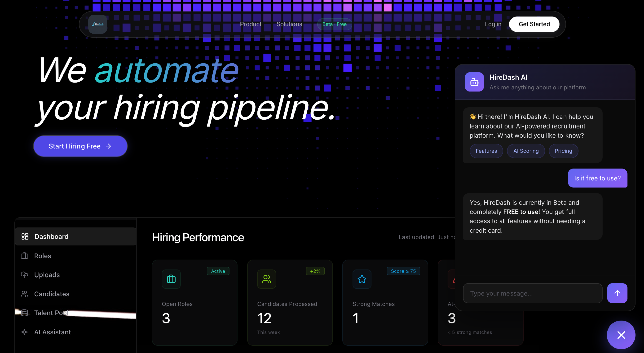This screenshot has width=644, height=353.
Task: Open the Product menu
Action: (251, 24)
